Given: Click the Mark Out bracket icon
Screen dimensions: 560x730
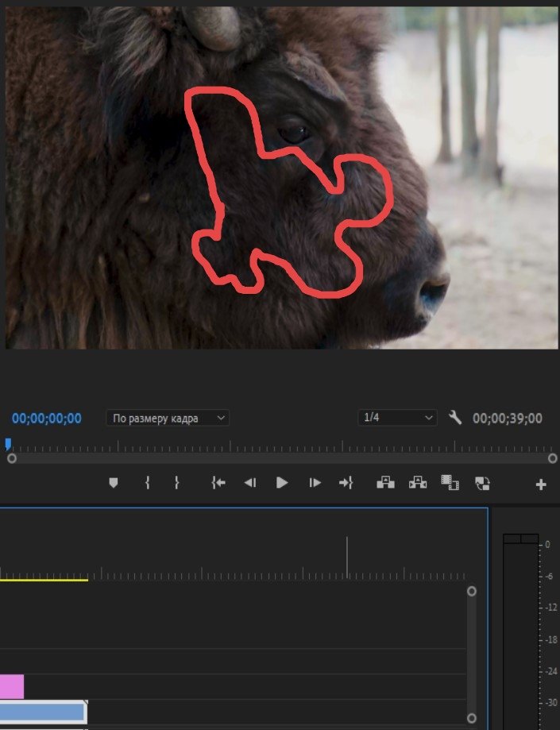Looking at the screenshot, I should coord(176,482).
